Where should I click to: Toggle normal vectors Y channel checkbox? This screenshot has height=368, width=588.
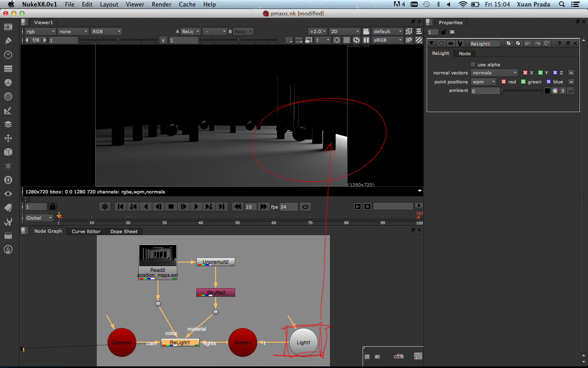(x=540, y=73)
